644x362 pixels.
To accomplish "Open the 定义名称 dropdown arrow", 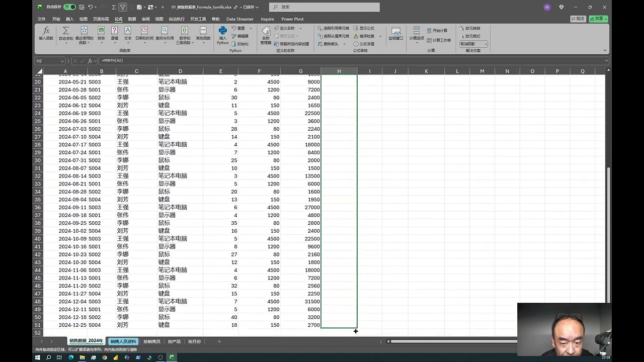I will point(299,28).
